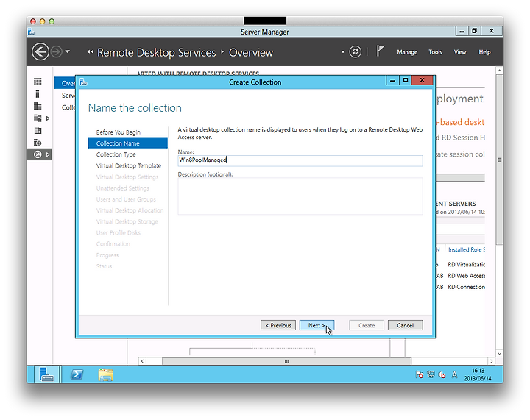Open the Manage menu
530x420 pixels.
[x=407, y=52]
